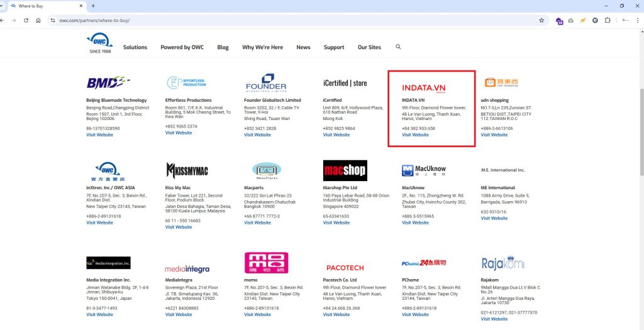This screenshot has height=330, width=644.
Task: Click the MacUknow logo
Action: click(423, 170)
